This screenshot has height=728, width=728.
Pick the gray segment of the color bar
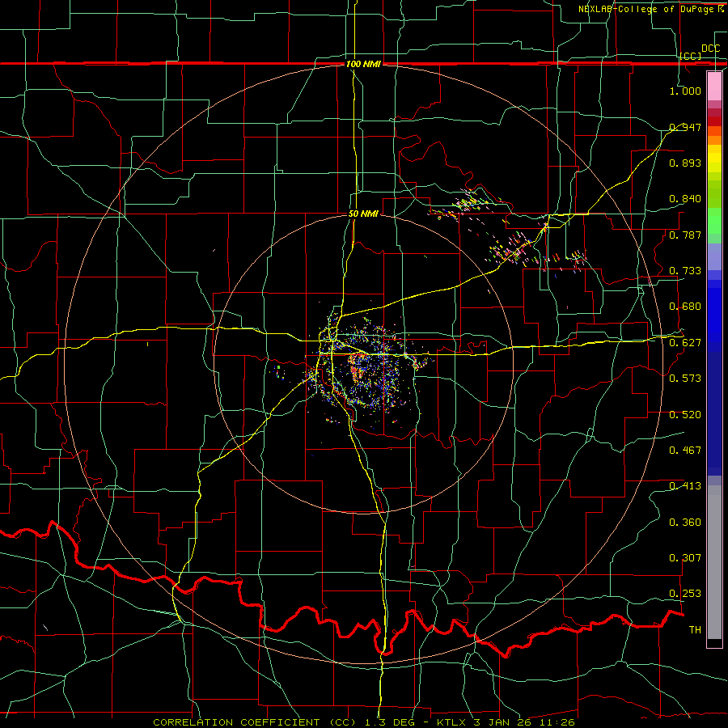pyautogui.click(x=714, y=562)
